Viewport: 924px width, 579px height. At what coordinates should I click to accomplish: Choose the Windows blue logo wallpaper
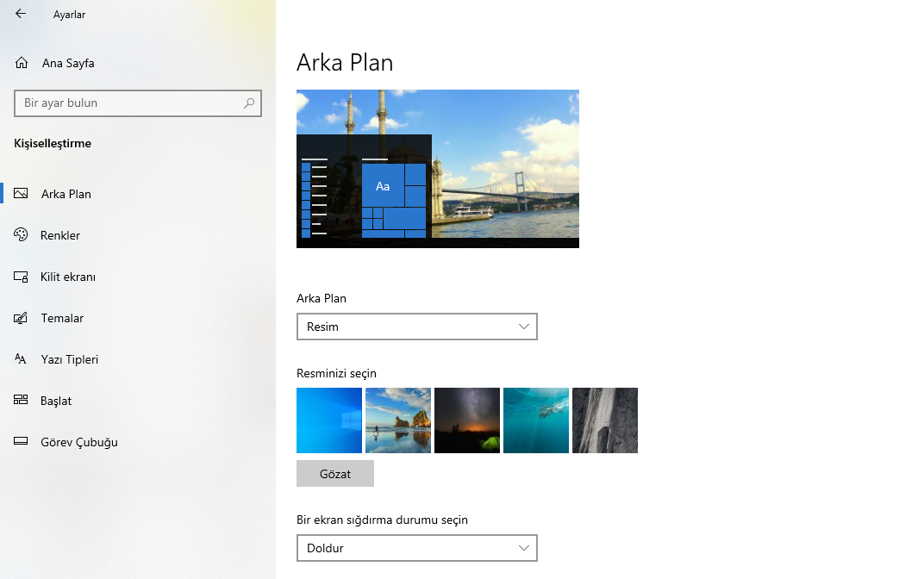(x=328, y=420)
